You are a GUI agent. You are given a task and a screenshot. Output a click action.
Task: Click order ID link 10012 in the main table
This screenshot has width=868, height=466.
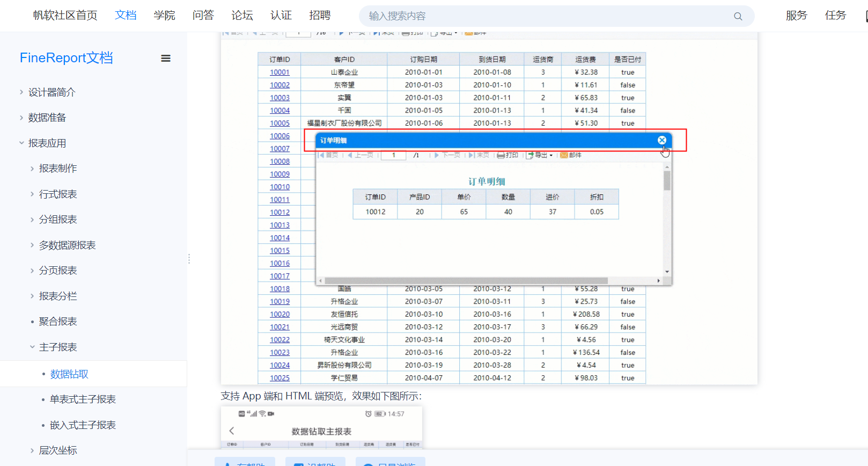click(x=279, y=213)
